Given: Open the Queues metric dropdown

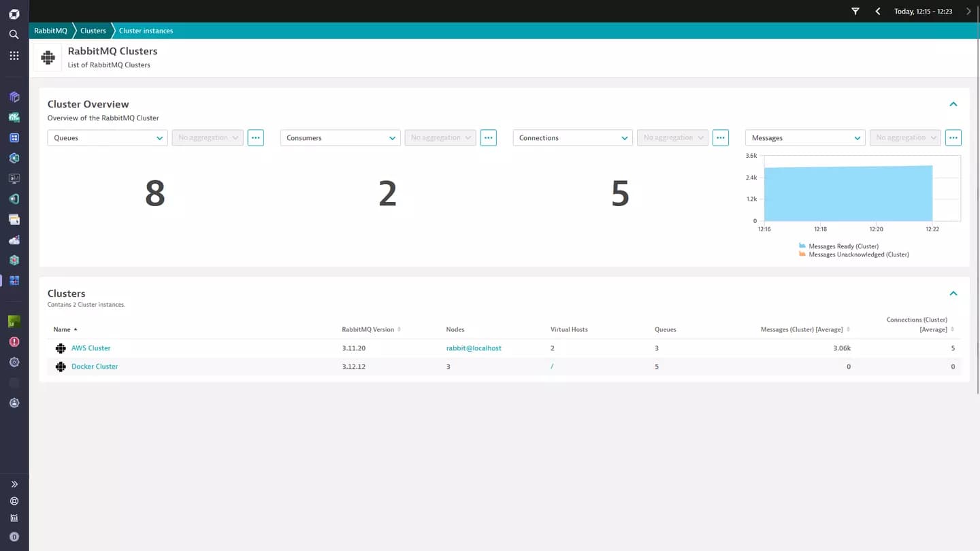Looking at the screenshot, I should pyautogui.click(x=108, y=137).
